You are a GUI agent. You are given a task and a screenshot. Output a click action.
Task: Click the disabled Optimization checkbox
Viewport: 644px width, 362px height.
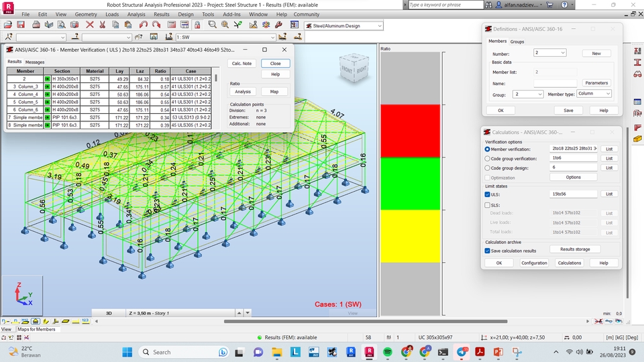coord(488,178)
